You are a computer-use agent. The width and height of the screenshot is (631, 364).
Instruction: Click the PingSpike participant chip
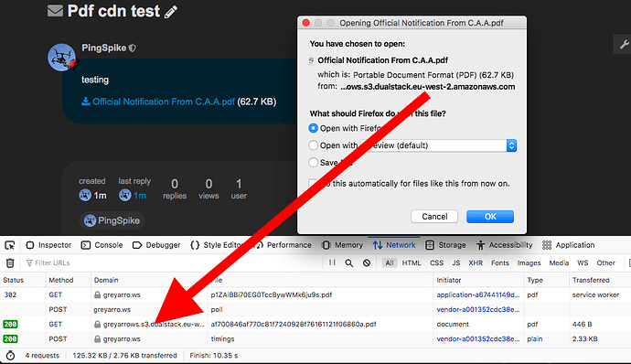click(112, 220)
